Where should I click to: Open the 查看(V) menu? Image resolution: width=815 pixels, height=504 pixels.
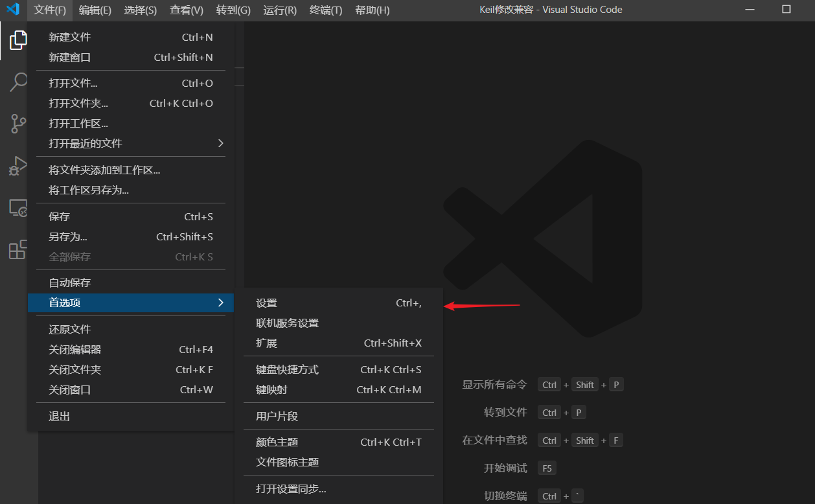(187, 10)
